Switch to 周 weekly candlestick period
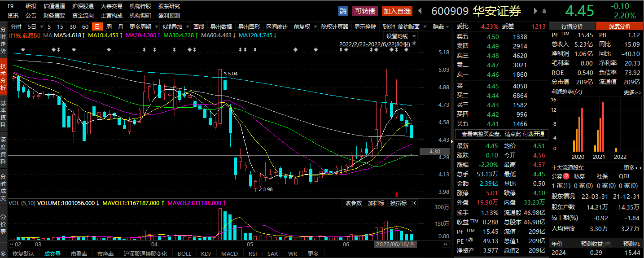The height and width of the screenshot is (258, 644). click(x=109, y=27)
